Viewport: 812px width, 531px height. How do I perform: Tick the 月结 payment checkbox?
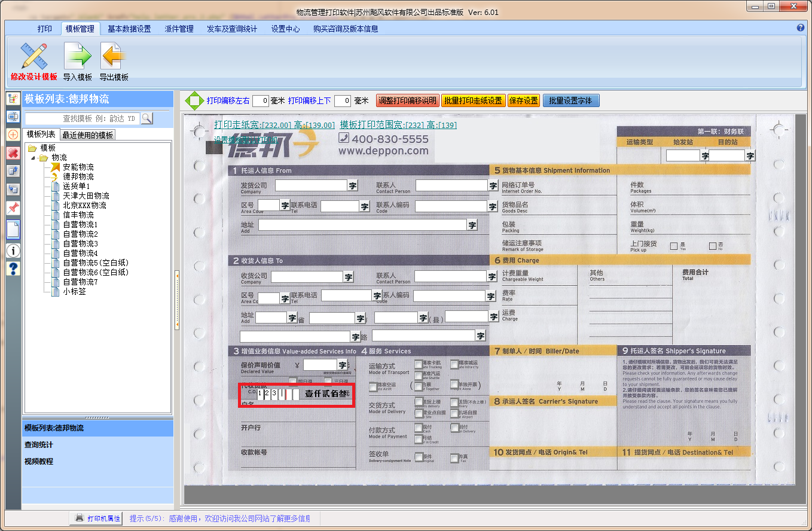click(x=419, y=439)
